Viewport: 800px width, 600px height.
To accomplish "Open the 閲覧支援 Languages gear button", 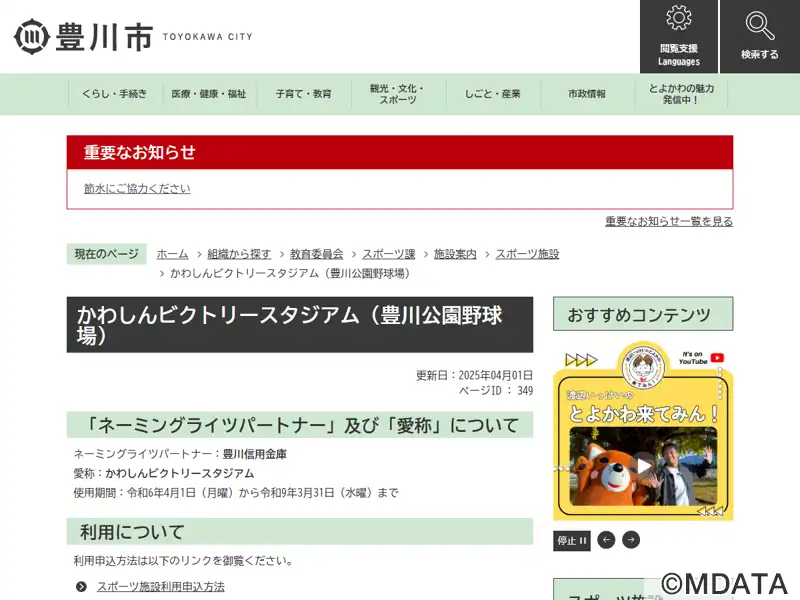I will pyautogui.click(x=679, y=36).
